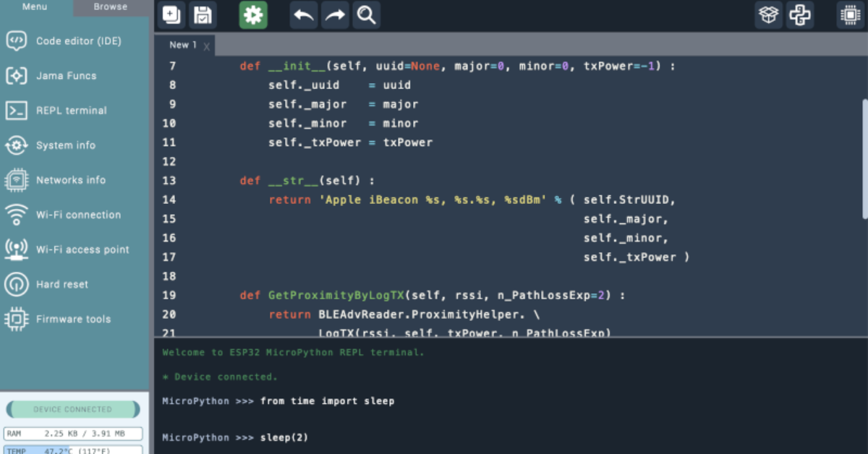This screenshot has width=868, height=454.
Task: Switch to the Browse tab
Action: [110, 7]
